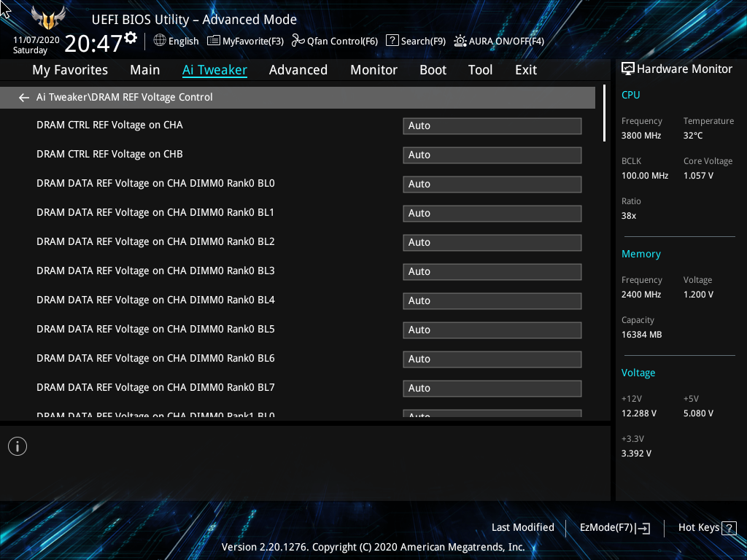Click the info circle icon

[x=18, y=446]
